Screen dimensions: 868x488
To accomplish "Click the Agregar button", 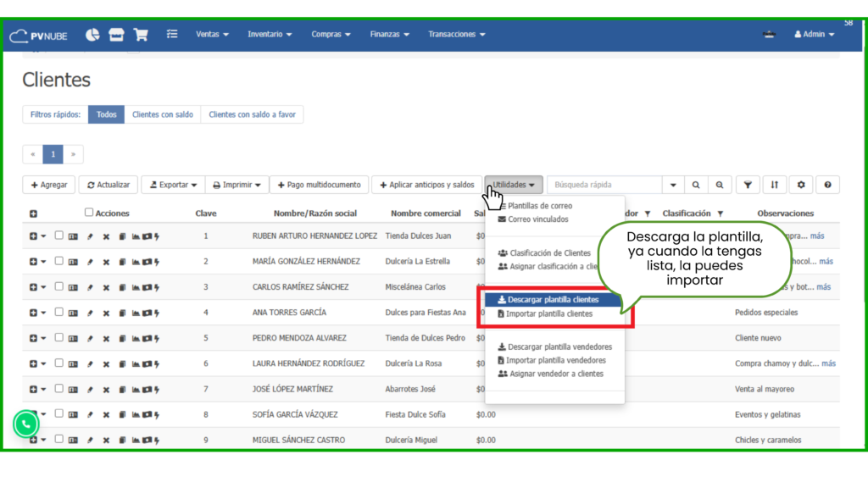I will click(x=48, y=185).
